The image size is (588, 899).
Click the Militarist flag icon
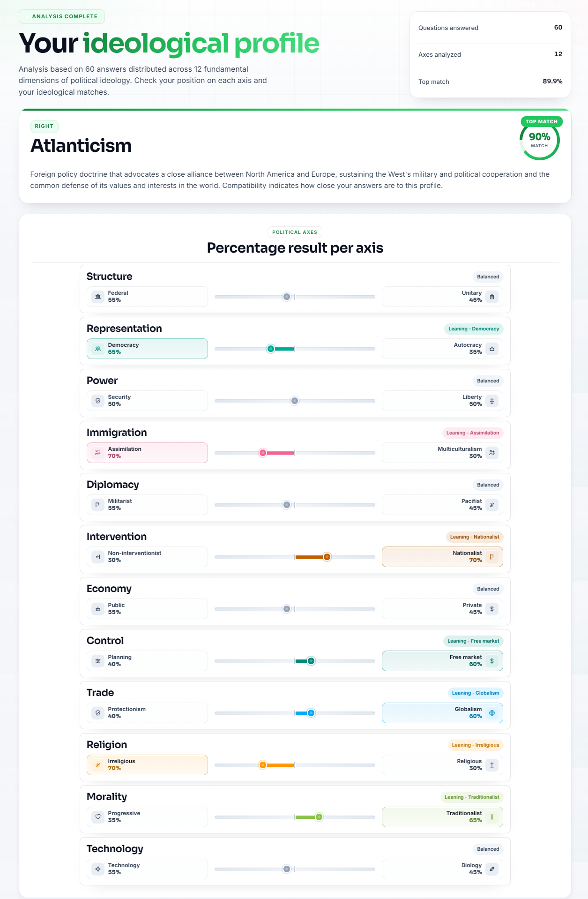(98, 505)
